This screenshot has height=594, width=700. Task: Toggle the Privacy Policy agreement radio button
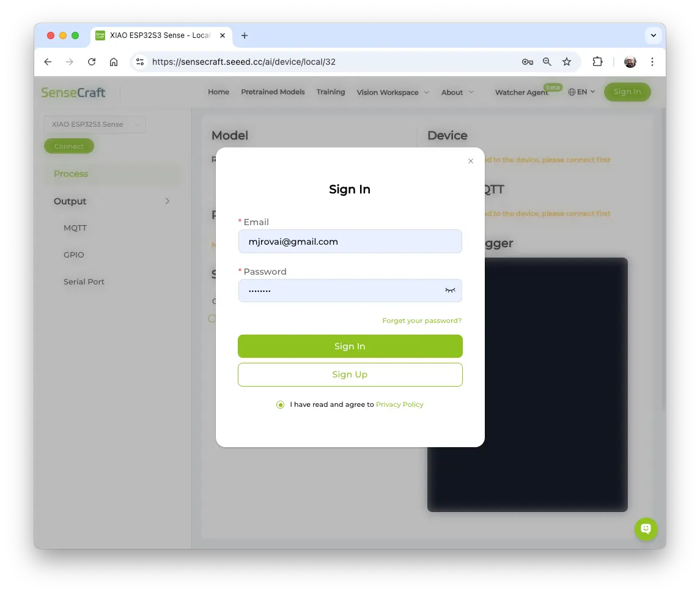(x=281, y=404)
